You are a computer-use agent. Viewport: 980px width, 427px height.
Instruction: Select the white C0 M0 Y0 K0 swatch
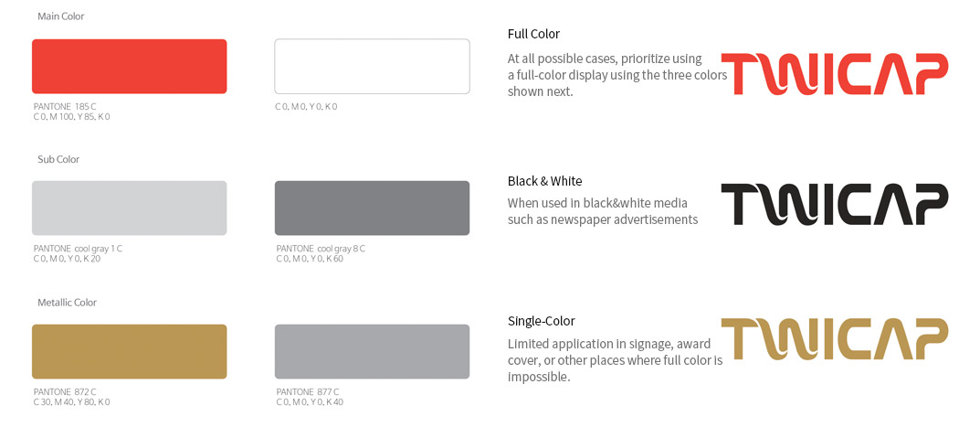pyautogui.click(x=372, y=67)
